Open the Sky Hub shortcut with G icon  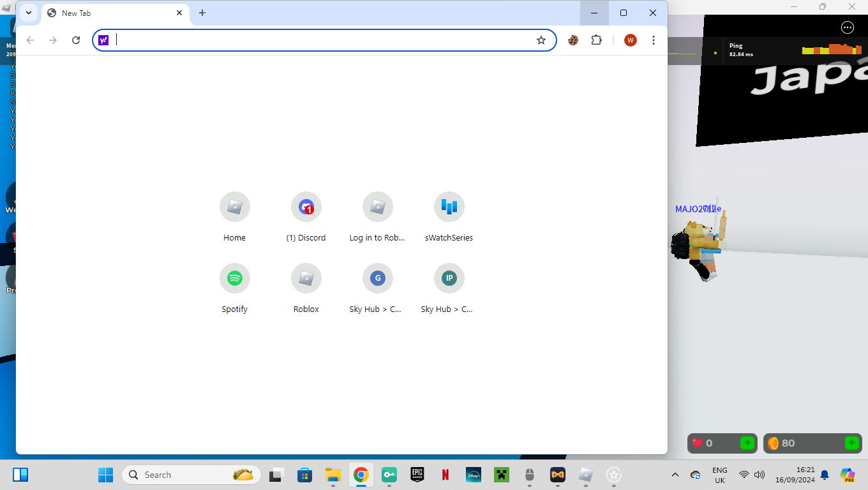[x=377, y=289]
